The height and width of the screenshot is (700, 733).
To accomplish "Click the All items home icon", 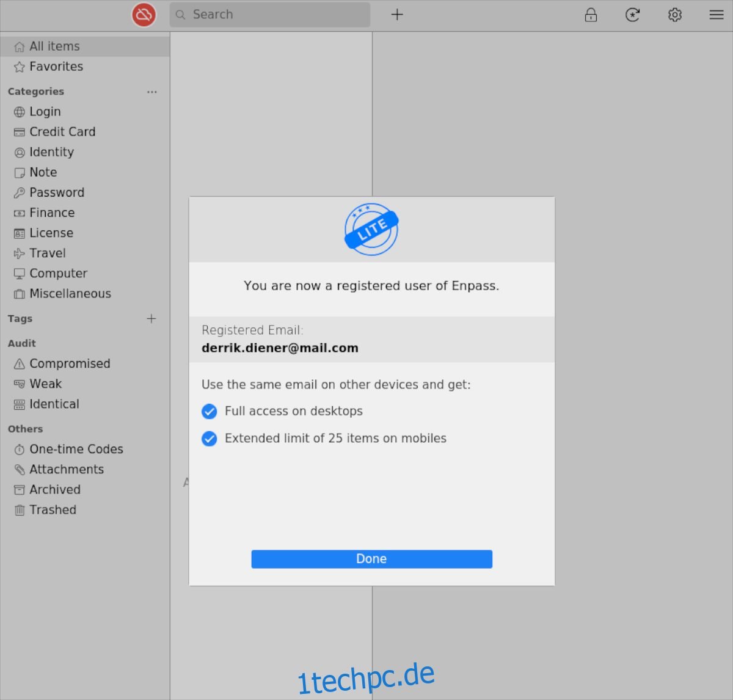I will click(x=20, y=47).
